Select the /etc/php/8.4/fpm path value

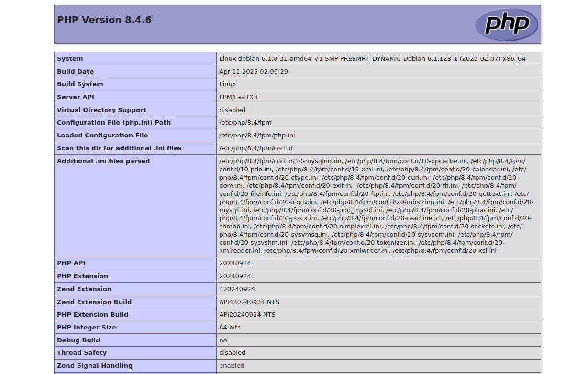(245, 123)
